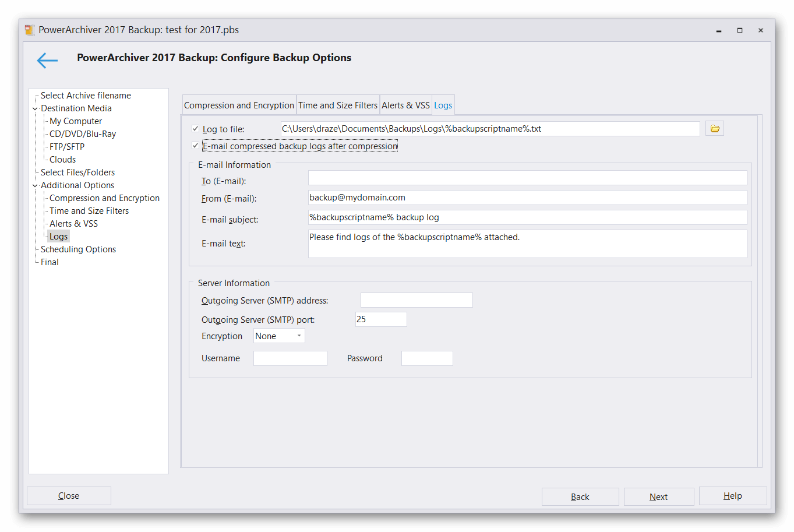Click the PowerArchiver app icon in title bar
794x532 pixels.
pos(30,30)
